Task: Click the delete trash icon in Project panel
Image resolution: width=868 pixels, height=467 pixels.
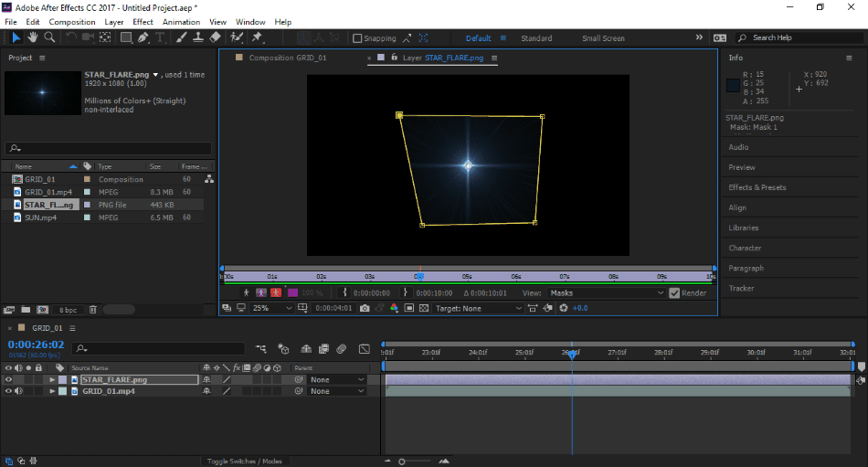Action: pos(93,310)
